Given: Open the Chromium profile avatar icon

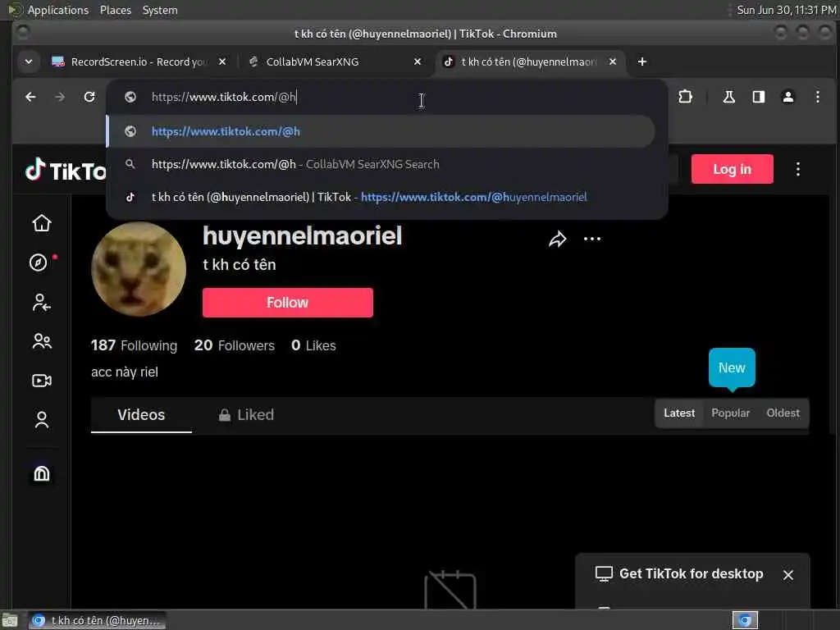Looking at the screenshot, I should coord(788,97).
